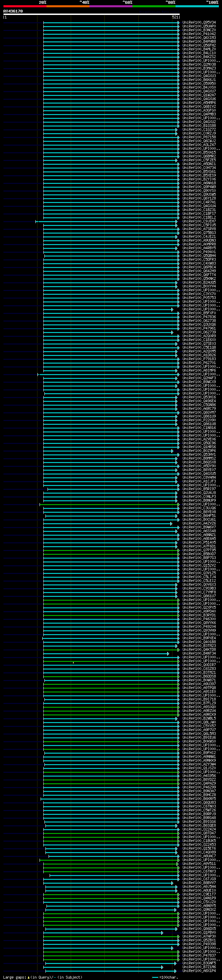Open UniRef100_P47837 entry
The width and height of the screenshot is (222, 980).
tap(199, 956)
